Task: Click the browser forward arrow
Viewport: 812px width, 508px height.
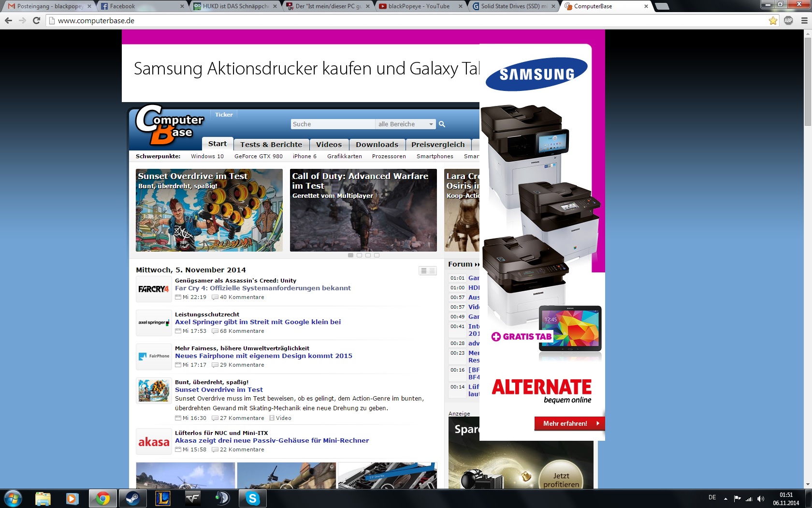Action: coord(22,20)
